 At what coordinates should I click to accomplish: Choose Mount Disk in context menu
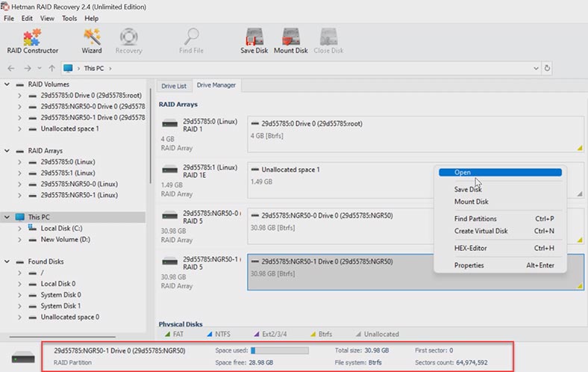pos(500,202)
